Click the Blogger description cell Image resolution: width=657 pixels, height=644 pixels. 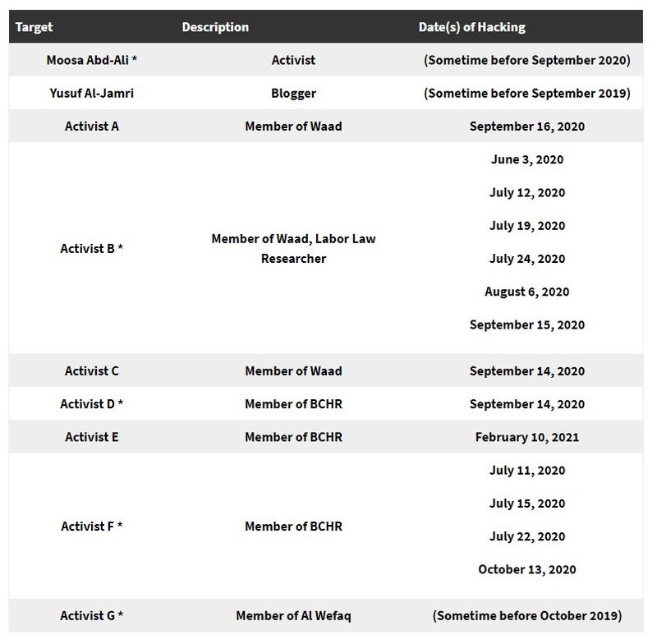pos(293,93)
